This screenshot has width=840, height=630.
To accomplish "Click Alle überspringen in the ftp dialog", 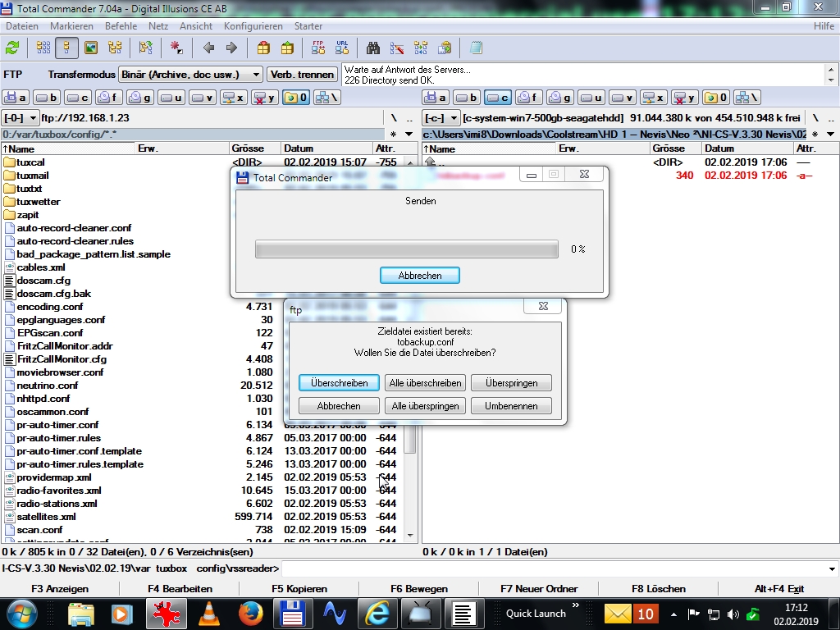I will tap(425, 406).
